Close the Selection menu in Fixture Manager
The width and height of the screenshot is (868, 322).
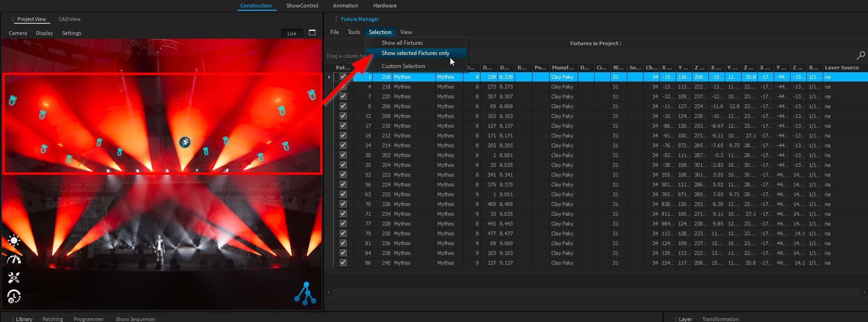point(380,32)
